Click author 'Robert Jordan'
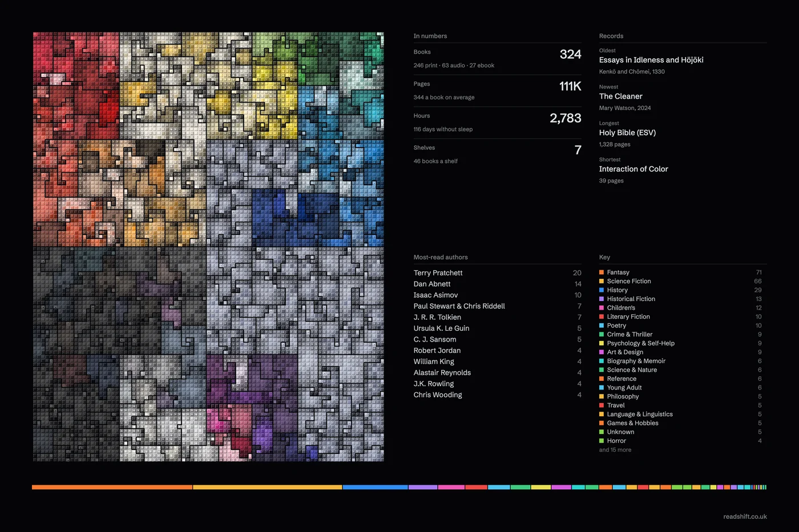 point(437,351)
